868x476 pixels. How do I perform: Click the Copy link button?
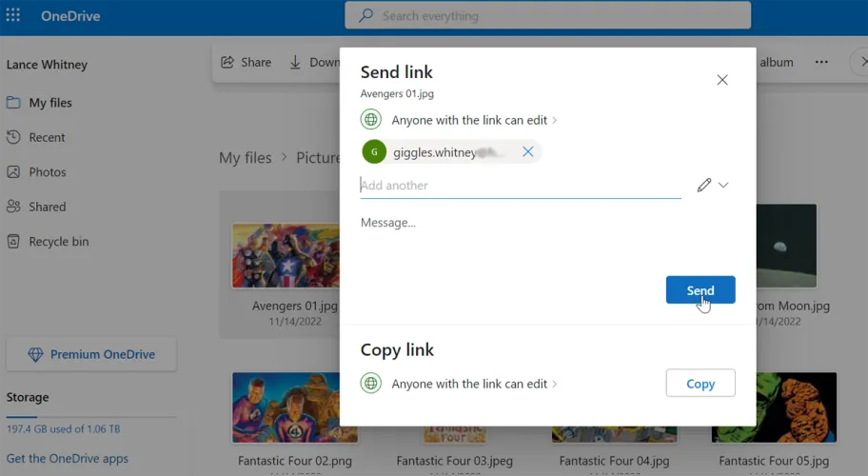(700, 384)
